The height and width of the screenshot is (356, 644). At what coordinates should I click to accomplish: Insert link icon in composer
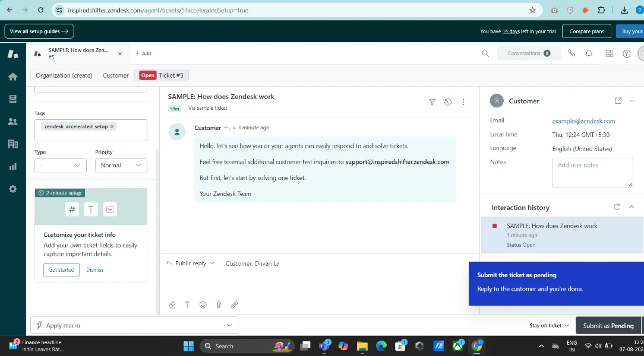[x=234, y=305]
